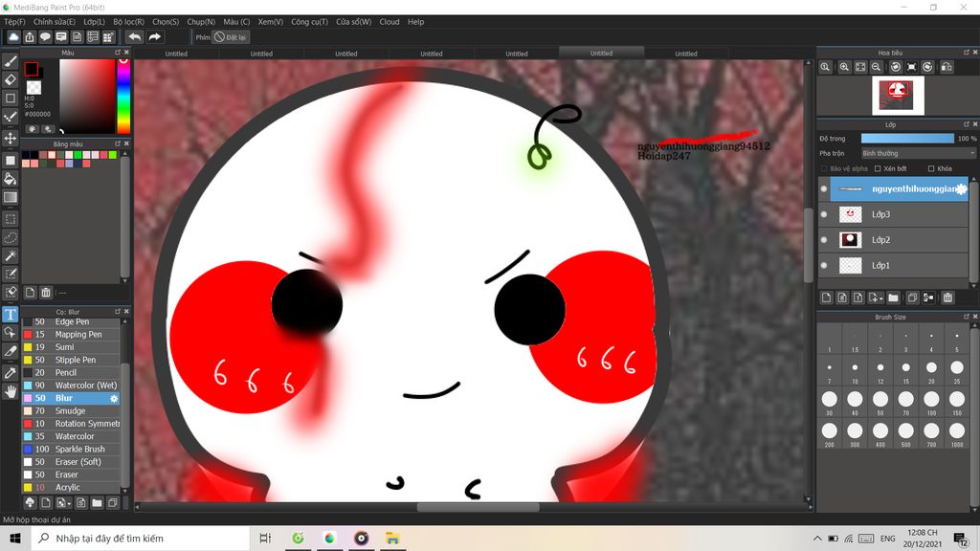Click the canvas horizontal scrollbar
The image size is (980, 551).
(x=478, y=507)
